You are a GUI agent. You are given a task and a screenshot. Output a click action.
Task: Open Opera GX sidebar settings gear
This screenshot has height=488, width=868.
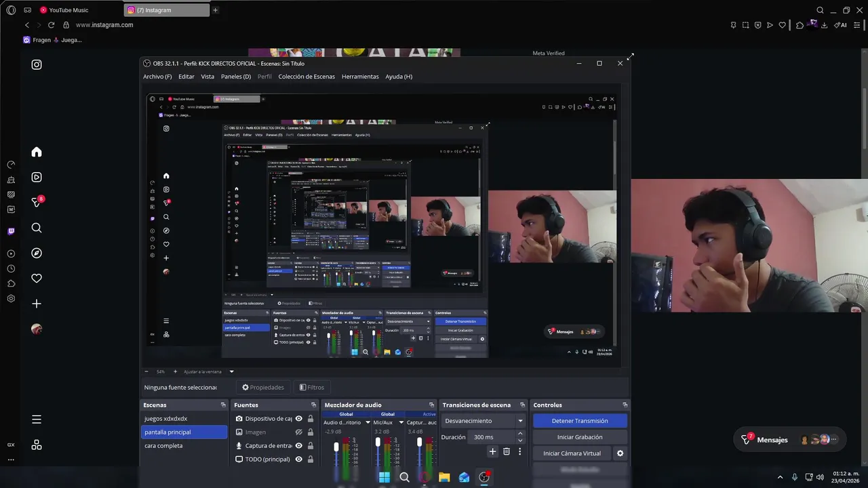tap(11, 298)
